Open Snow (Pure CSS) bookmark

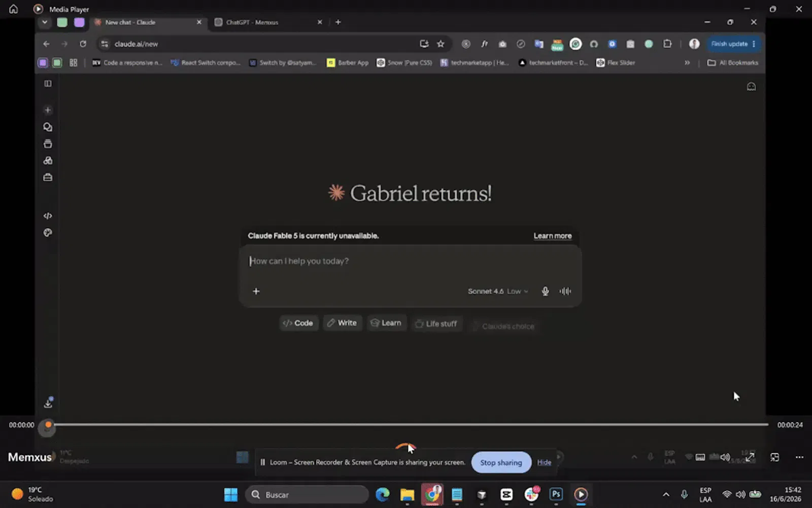(x=404, y=62)
